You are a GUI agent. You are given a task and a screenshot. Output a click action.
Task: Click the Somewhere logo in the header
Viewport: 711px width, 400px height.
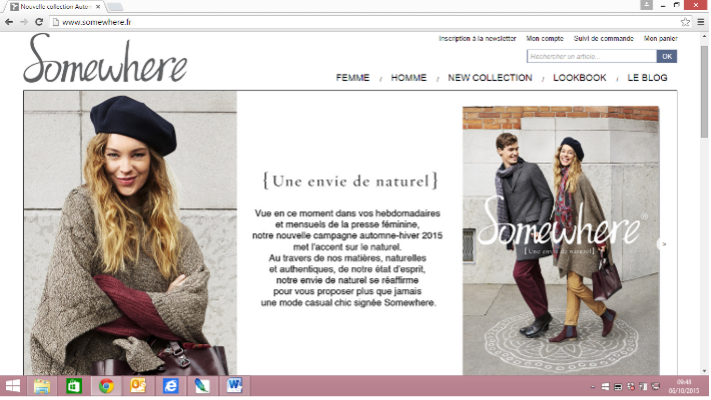(105, 60)
